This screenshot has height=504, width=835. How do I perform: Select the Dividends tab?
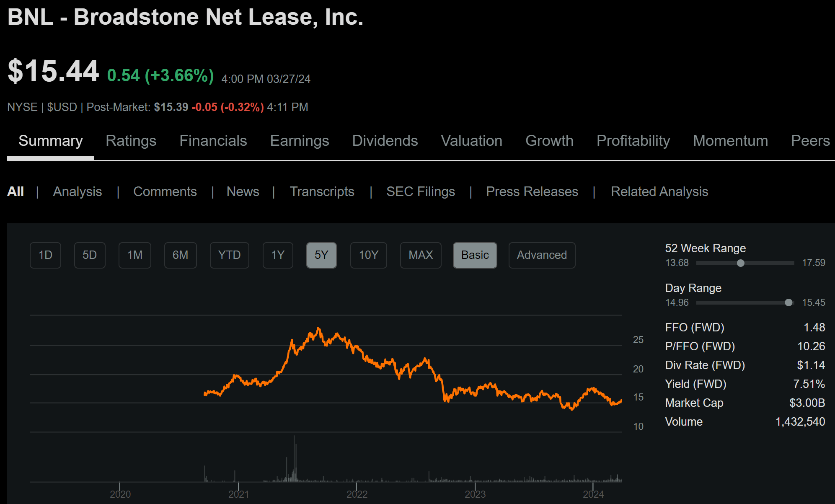384,141
